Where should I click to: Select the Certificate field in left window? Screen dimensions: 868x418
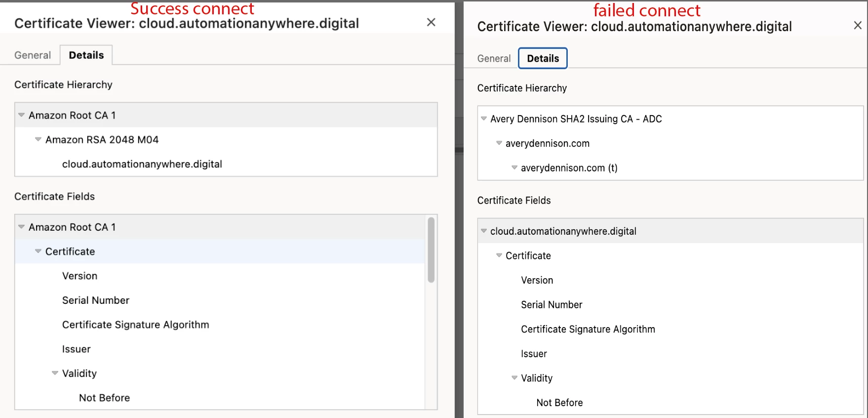pyautogui.click(x=220, y=251)
